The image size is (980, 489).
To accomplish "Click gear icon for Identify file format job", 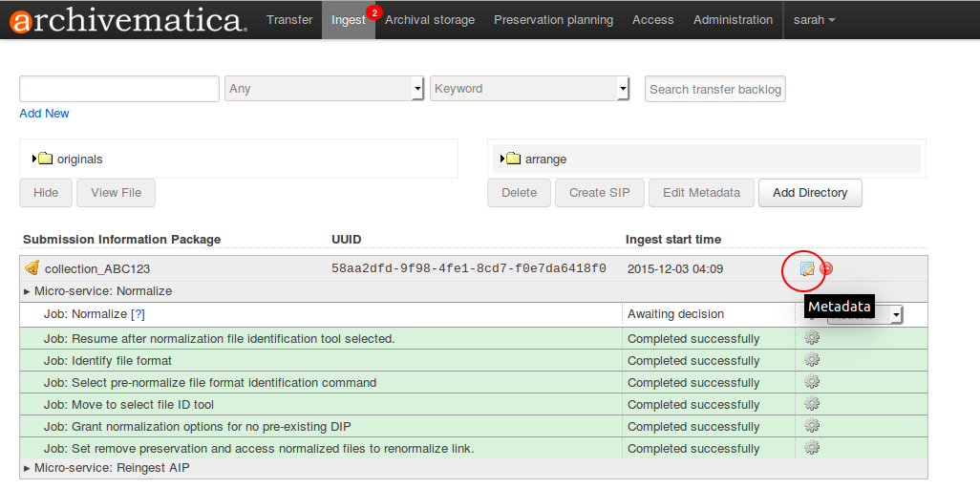I will pos(812,360).
